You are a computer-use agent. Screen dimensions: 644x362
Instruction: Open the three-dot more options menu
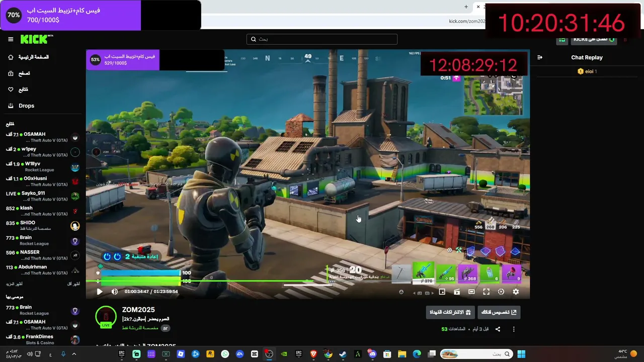514,329
